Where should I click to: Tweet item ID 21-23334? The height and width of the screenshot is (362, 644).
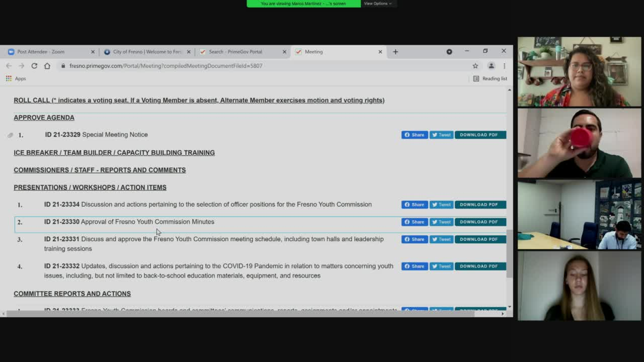pos(441,205)
